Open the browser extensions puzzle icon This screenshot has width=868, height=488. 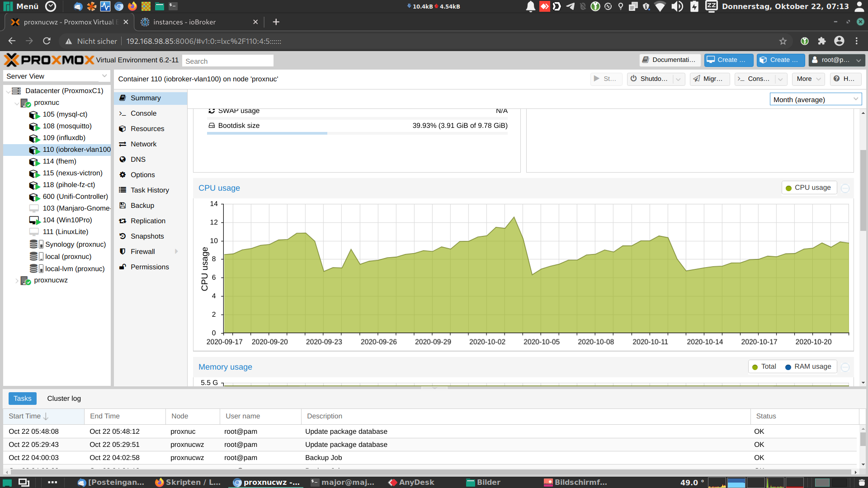coord(822,41)
